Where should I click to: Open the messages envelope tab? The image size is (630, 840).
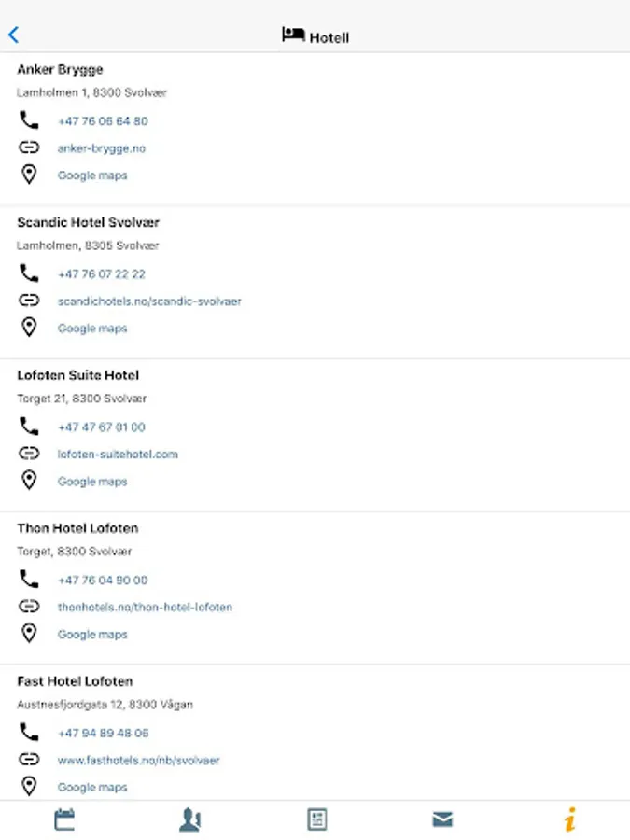[442, 819]
